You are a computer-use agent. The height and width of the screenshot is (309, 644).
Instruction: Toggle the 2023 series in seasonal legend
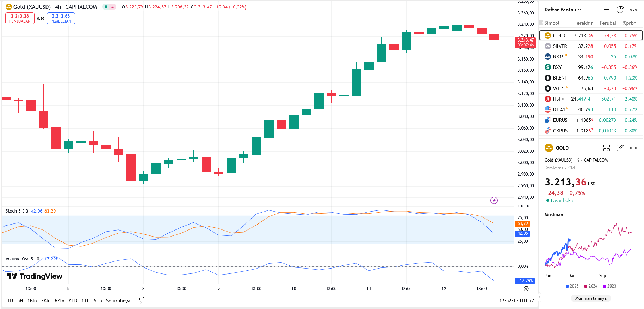[x=609, y=286]
